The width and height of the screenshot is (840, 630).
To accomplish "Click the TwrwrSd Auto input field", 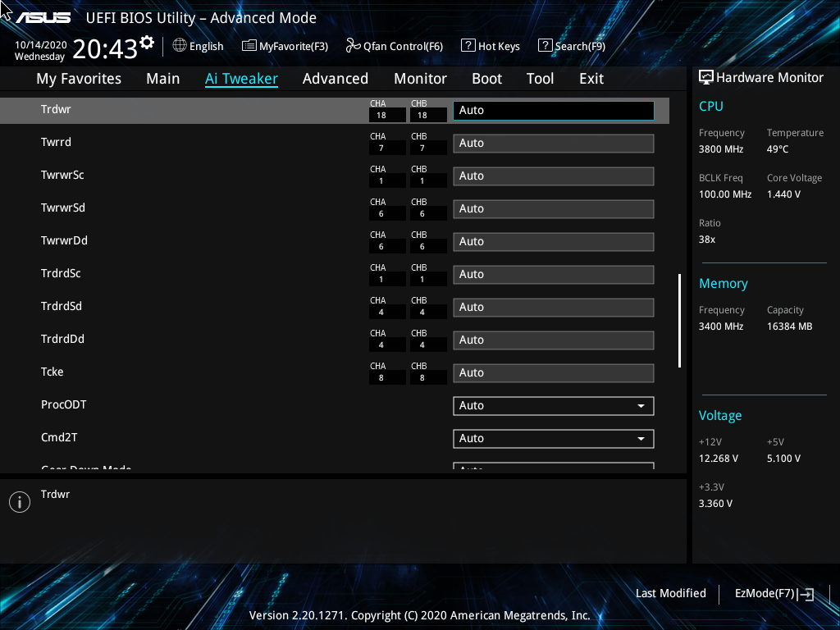I will pos(554,208).
